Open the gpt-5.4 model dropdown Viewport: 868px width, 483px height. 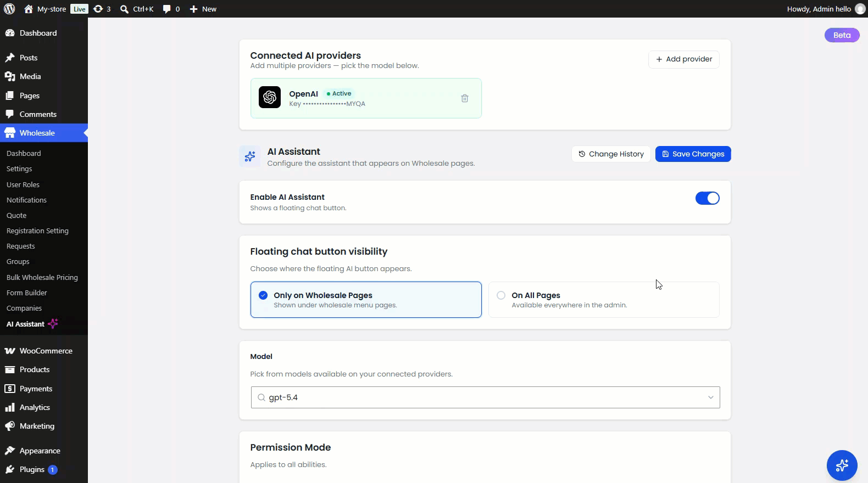[x=485, y=397]
